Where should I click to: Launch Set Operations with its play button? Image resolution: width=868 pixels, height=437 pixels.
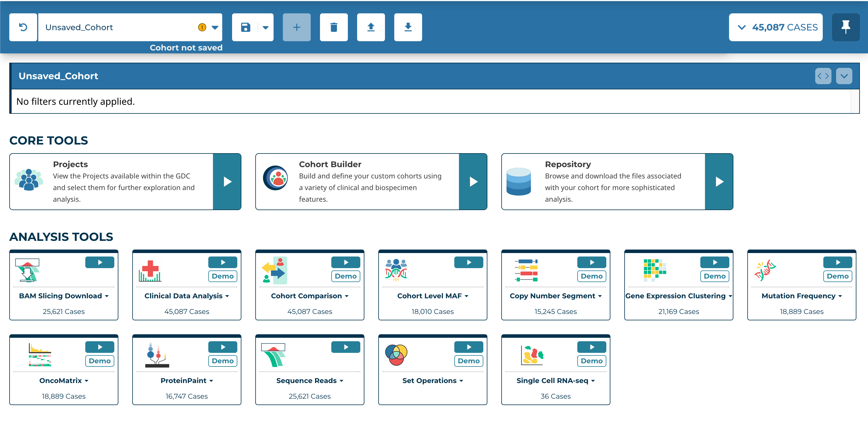pos(468,347)
